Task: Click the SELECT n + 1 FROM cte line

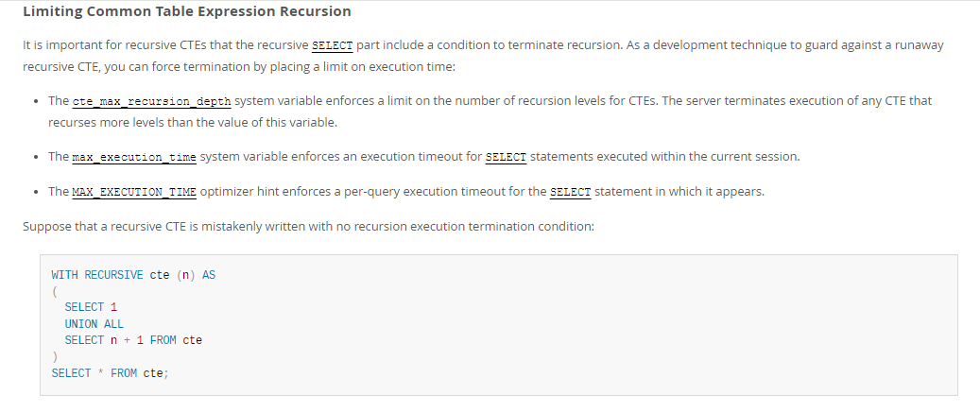Action: click(x=133, y=340)
